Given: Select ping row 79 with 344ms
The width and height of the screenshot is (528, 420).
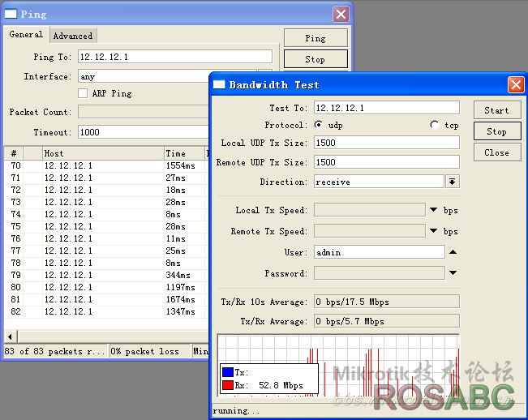Looking at the screenshot, I should 106,275.
